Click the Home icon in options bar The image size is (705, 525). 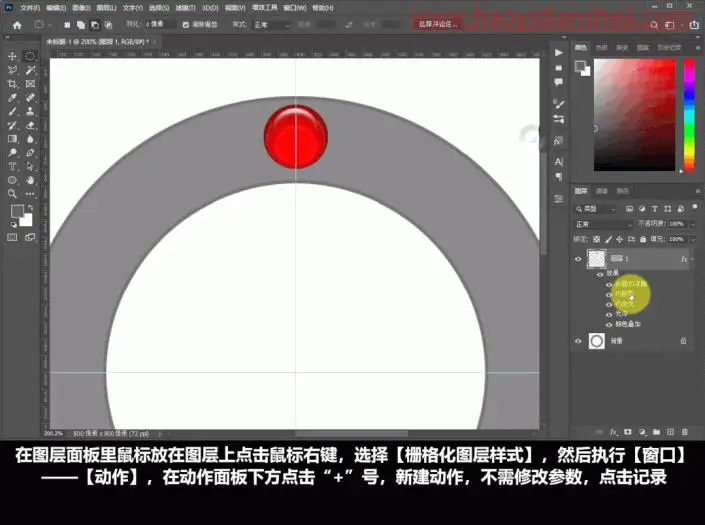(17, 25)
